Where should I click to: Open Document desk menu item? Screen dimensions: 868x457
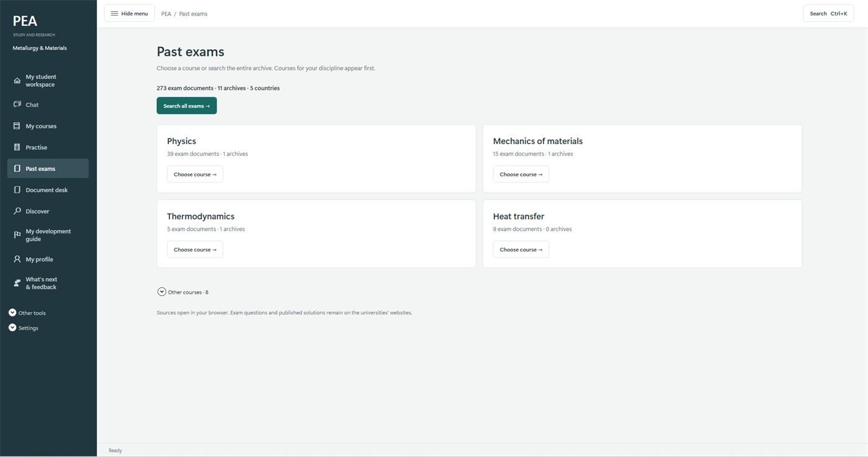(x=48, y=190)
